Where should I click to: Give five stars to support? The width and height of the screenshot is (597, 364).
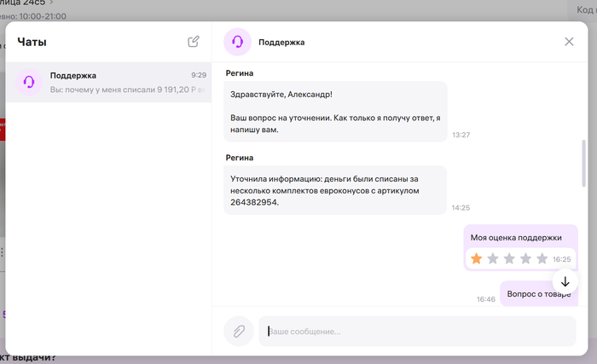coord(541,258)
